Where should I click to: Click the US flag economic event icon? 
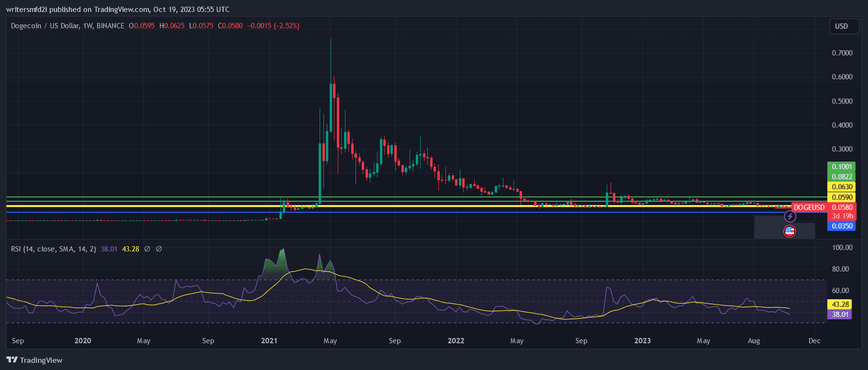[790, 232]
